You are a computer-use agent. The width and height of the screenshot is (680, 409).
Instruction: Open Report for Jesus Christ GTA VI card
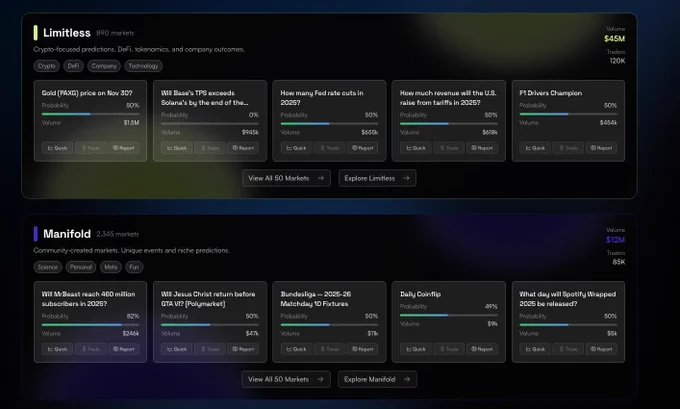[x=243, y=349]
